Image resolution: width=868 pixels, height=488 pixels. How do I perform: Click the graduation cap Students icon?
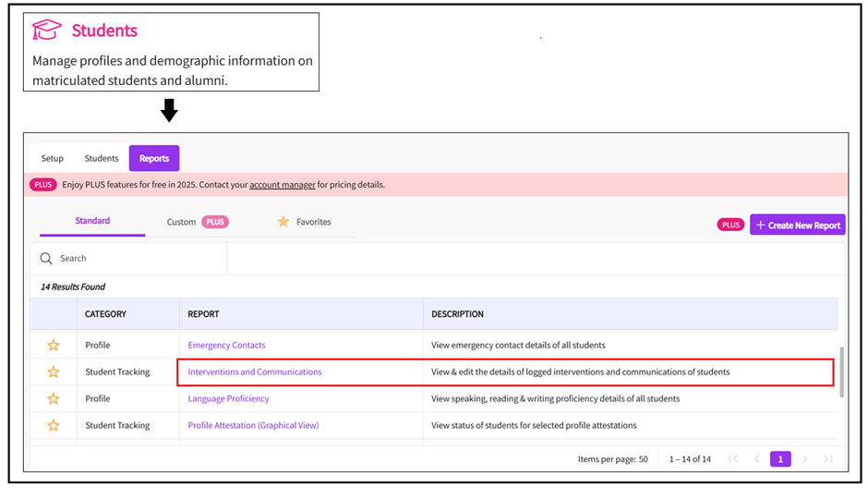click(x=47, y=30)
